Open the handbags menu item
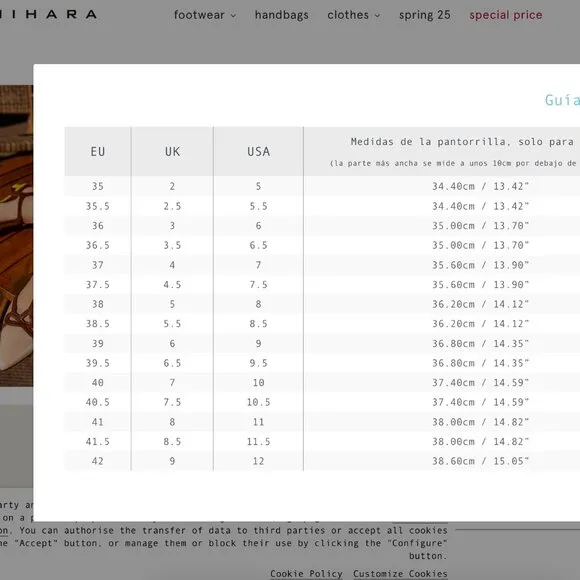The image size is (580, 580). pos(281,15)
